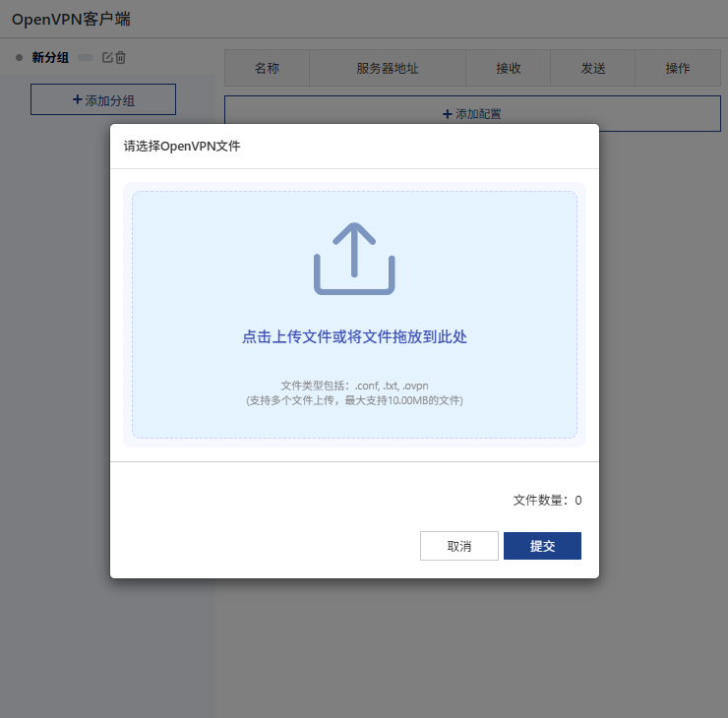Click the 接收 column header

[509, 68]
